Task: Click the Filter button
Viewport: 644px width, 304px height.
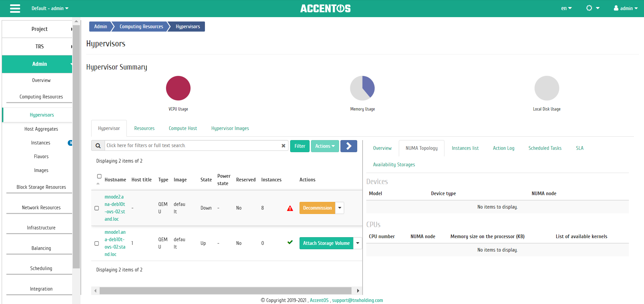Action: click(x=300, y=146)
